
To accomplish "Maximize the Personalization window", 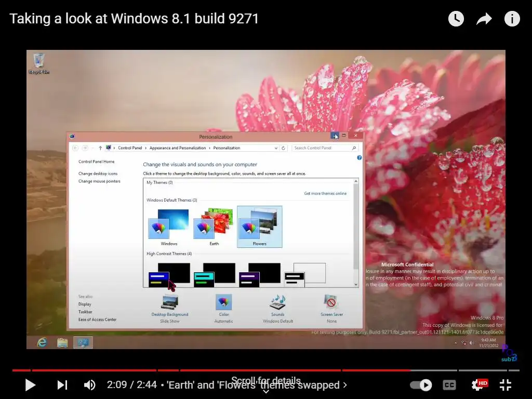I will (x=344, y=136).
